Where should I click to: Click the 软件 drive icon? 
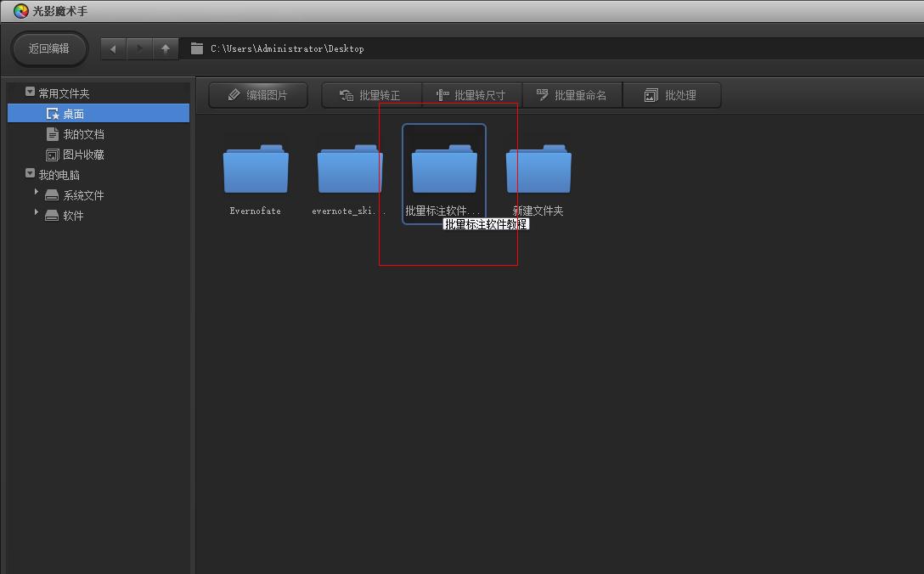[52, 215]
